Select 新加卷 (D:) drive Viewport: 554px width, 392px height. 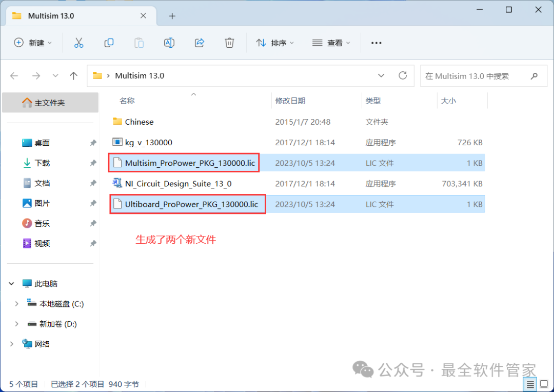(52, 324)
